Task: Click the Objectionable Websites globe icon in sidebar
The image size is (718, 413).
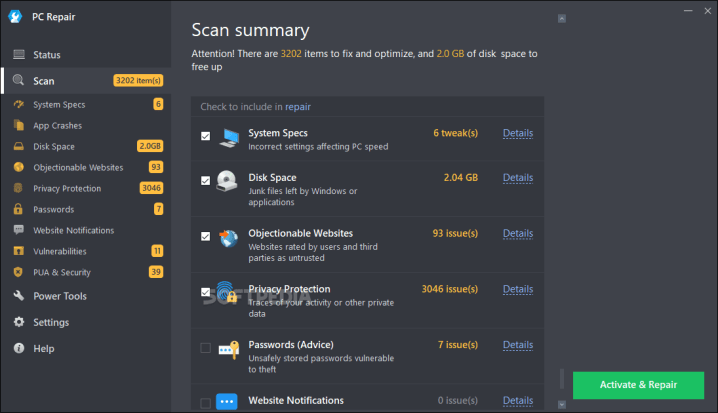Action: coord(18,167)
